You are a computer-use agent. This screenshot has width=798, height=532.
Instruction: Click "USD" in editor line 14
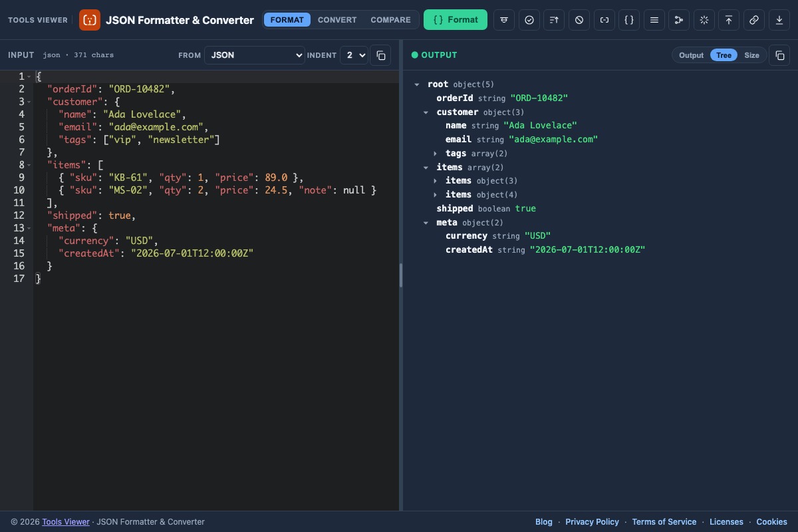(x=139, y=241)
